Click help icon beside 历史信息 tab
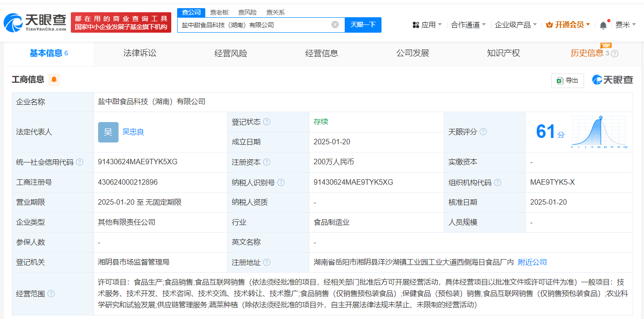The width and height of the screenshot is (644, 319). [615, 54]
